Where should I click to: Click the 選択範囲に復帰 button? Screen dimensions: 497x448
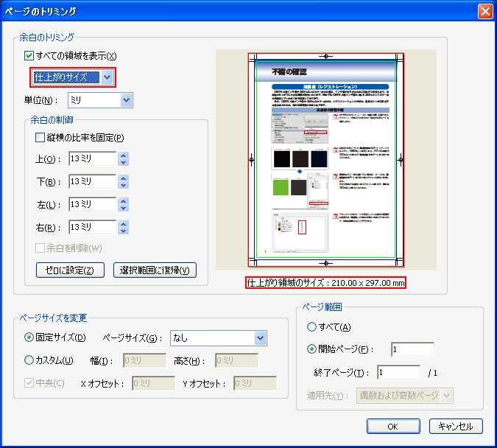(x=155, y=270)
